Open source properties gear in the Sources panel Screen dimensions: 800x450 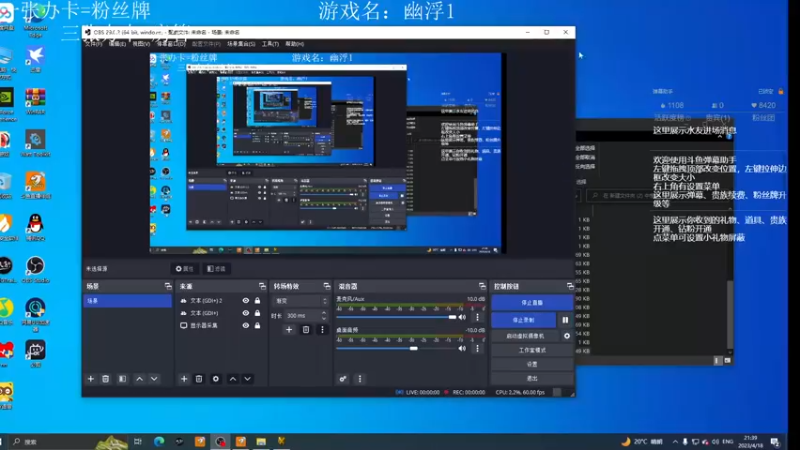(x=216, y=379)
